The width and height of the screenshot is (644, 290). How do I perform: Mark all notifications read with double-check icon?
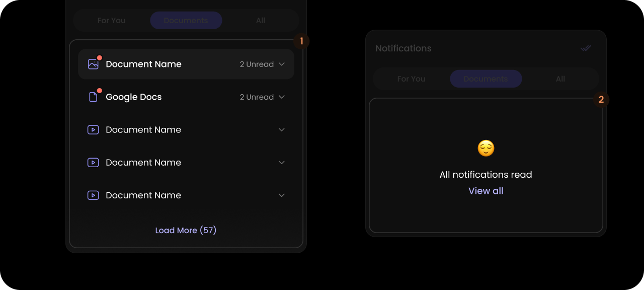pyautogui.click(x=586, y=48)
